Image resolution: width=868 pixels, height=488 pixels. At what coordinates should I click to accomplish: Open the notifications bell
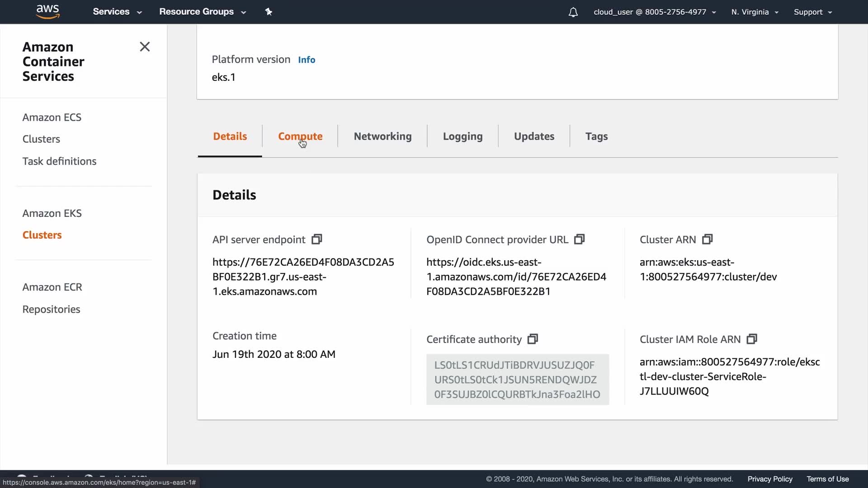(573, 12)
